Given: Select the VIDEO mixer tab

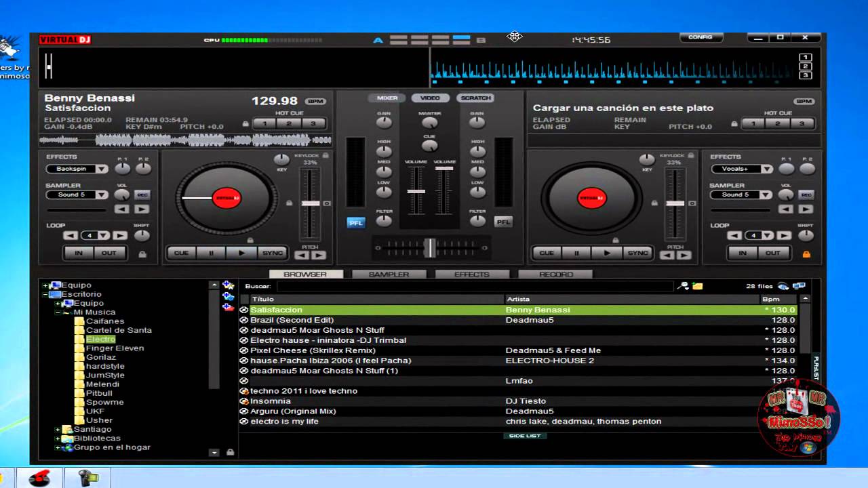Looking at the screenshot, I should pos(430,98).
